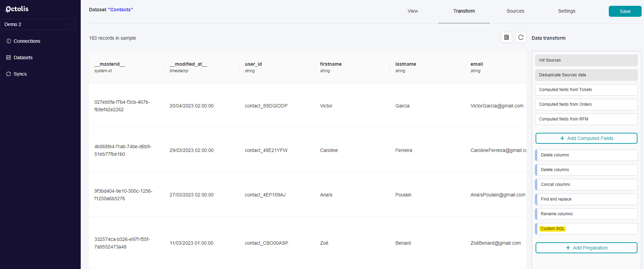644x269 pixels.
Task: Click lastname cell Garcia
Action: coord(402,106)
